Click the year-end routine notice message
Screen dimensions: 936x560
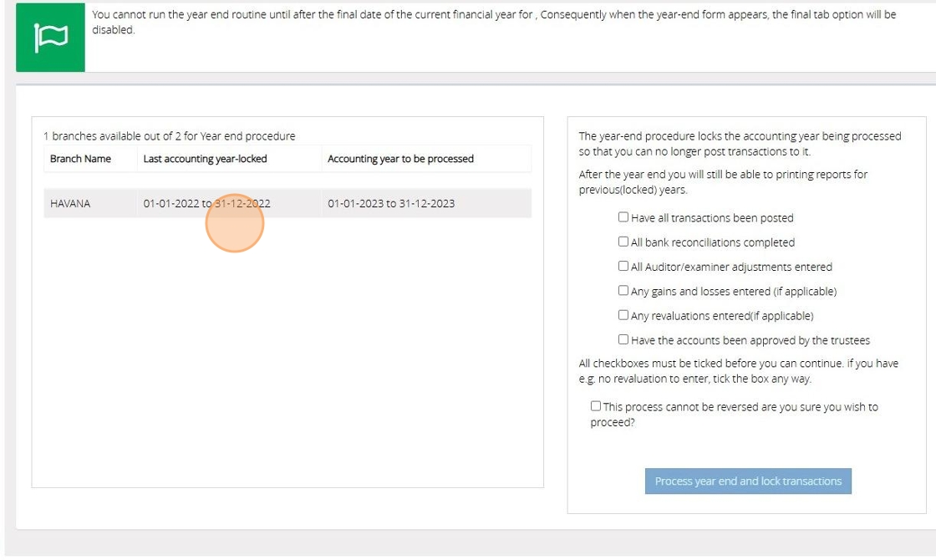coord(493,22)
